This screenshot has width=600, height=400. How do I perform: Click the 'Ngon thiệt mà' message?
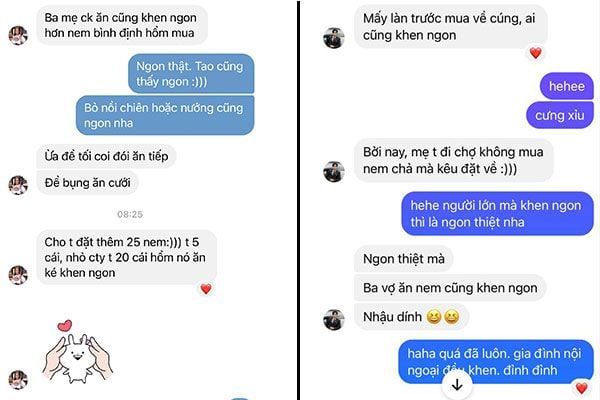coord(404,259)
